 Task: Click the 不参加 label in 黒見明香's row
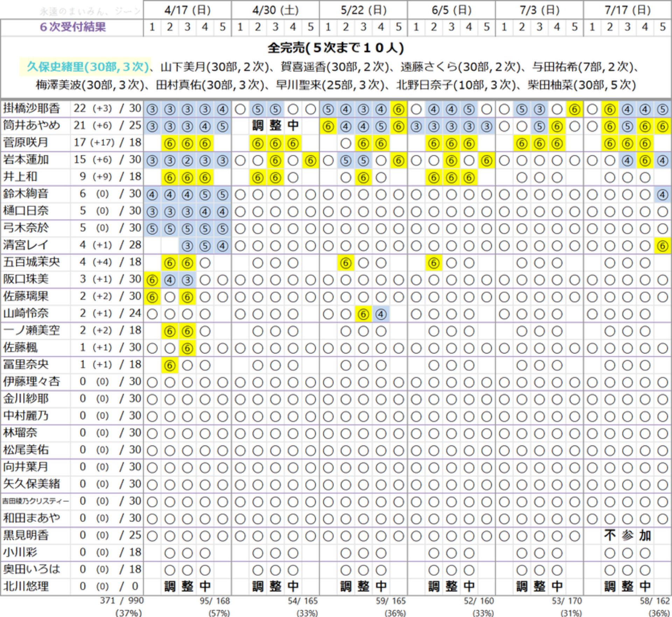627,535
